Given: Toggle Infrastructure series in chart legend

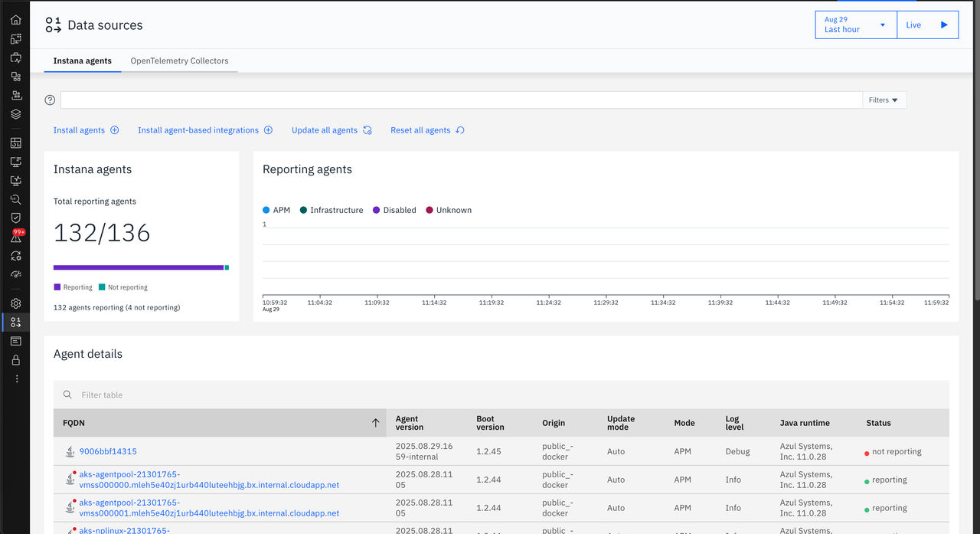Looking at the screenshot, I should point(332,210).
